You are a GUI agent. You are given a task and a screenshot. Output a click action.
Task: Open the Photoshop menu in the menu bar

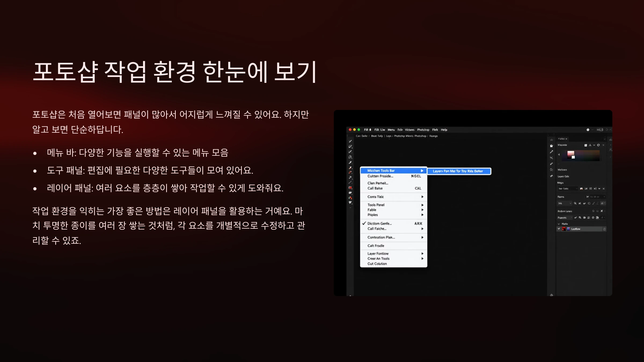(x=423, y=130)
